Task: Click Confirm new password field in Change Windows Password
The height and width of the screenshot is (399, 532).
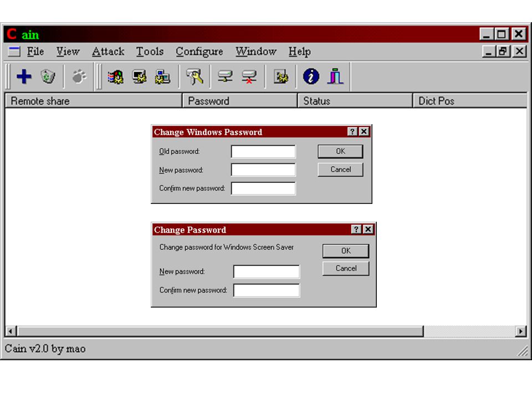Action: [x=263, y=188]
